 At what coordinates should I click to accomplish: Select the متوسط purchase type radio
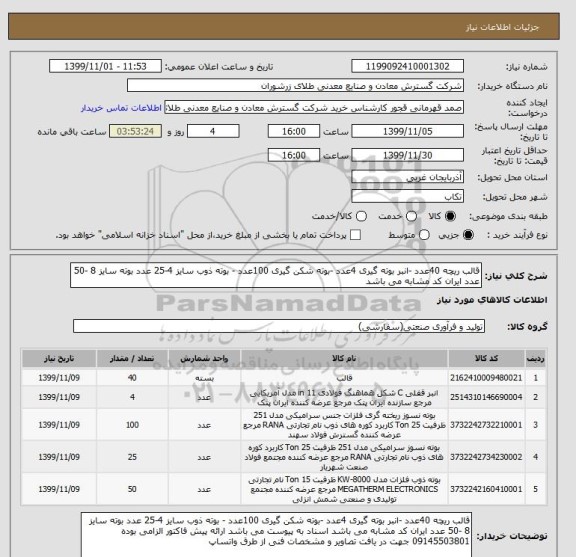point(424,235)
